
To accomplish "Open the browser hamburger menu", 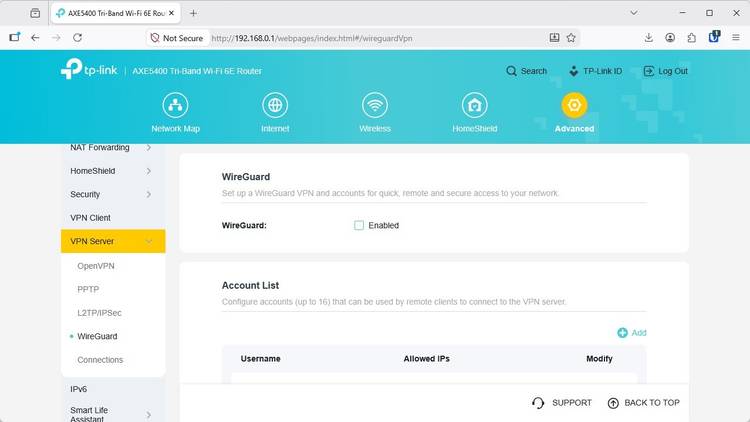I will 736,38.
